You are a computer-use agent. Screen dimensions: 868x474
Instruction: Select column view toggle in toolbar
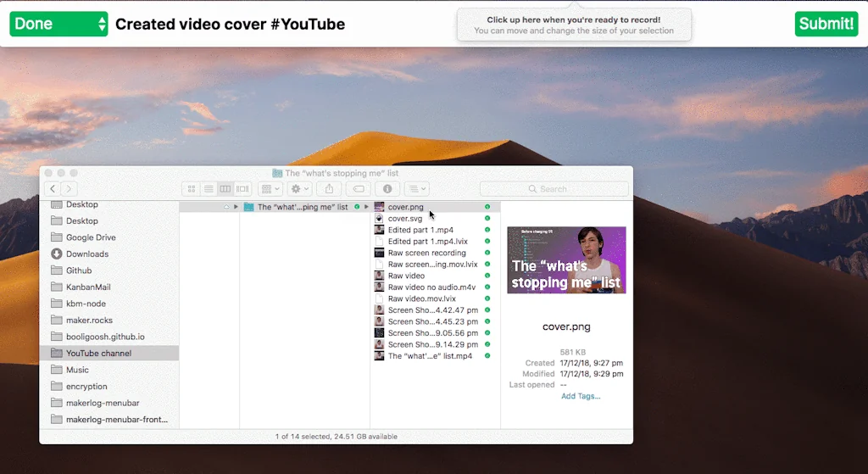(225, 189)
